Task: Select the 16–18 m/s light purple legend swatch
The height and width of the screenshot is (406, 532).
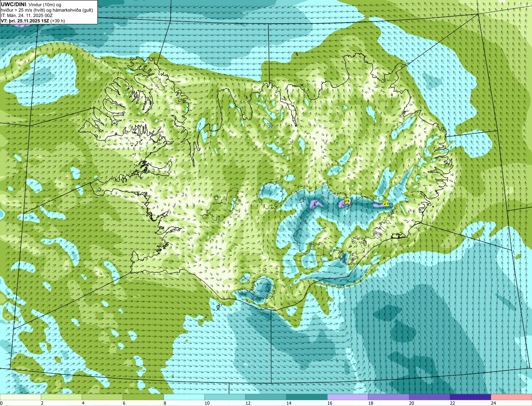Action: 348,397
